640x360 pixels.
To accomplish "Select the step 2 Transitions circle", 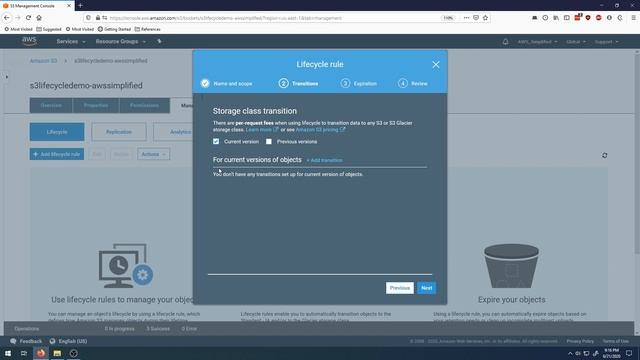I will coord(283,83).
